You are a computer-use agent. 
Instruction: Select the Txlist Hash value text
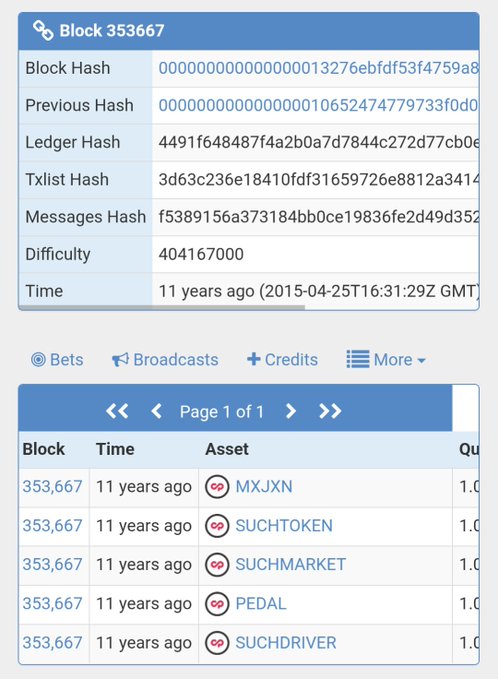[318, 180]
